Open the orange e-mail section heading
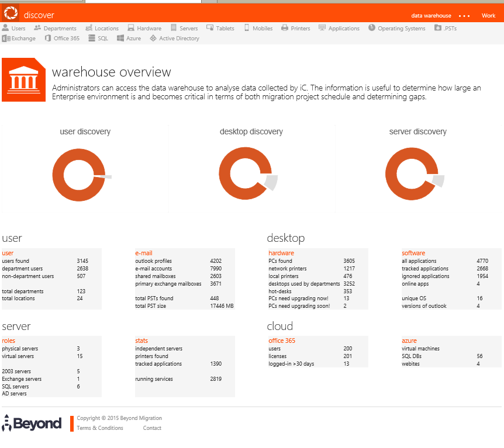The width and height of the screenshot is (504, 448). coord(144,253)
